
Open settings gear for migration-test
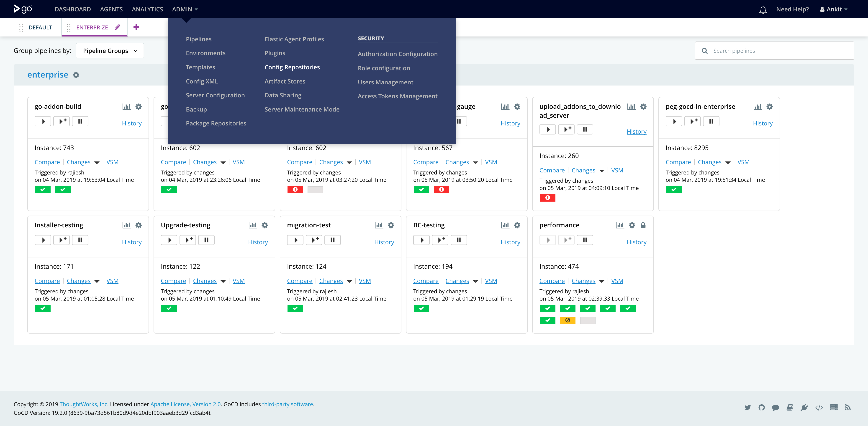[x=391, y=225]
